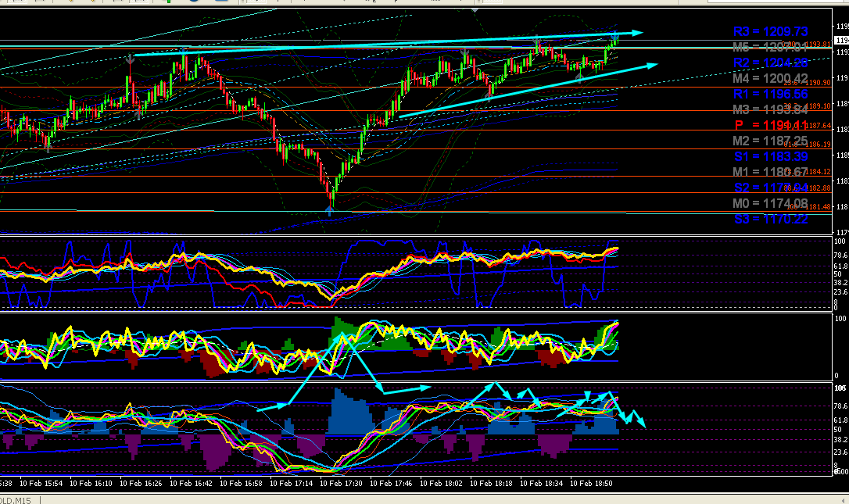Select the M0 = 1174.08 midpoint label
The height and width of the screenshot is (504, 849).
tap(771, 203)
